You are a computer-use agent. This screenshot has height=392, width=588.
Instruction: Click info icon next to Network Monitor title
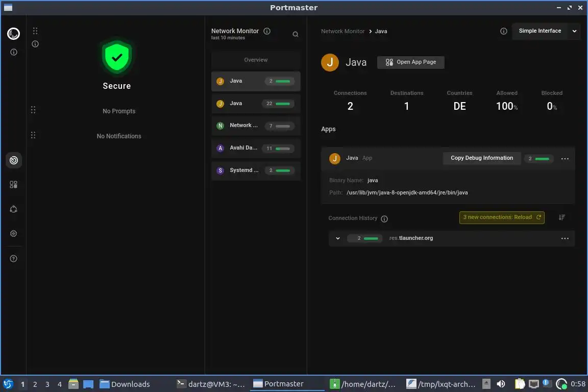(x=267, y=31)
